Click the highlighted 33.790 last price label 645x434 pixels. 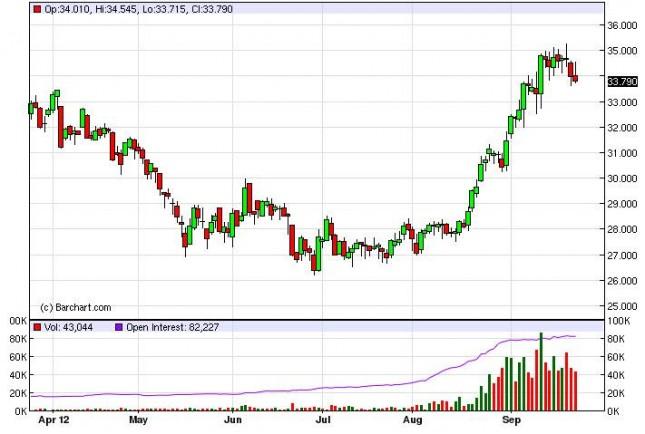click(622, 81)
